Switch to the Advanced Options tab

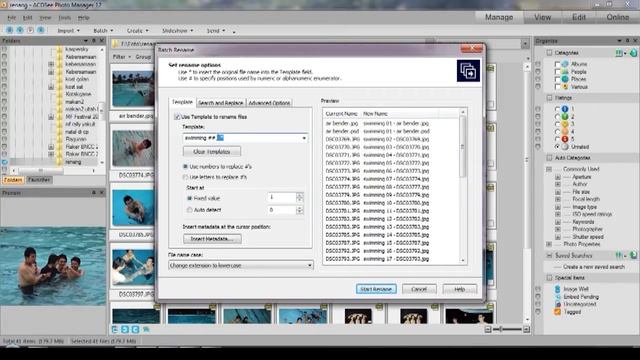[269, 103]
